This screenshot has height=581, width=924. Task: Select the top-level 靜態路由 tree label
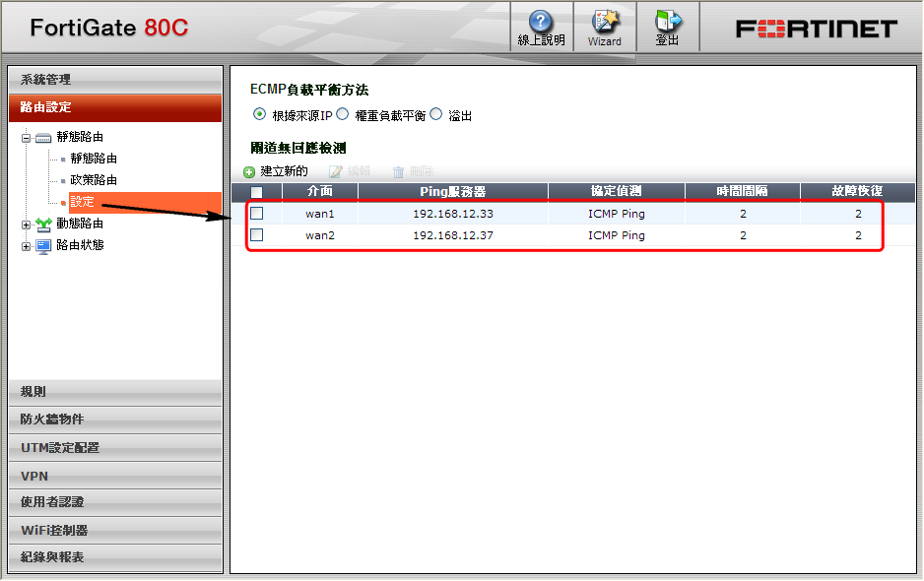point(80,137)
